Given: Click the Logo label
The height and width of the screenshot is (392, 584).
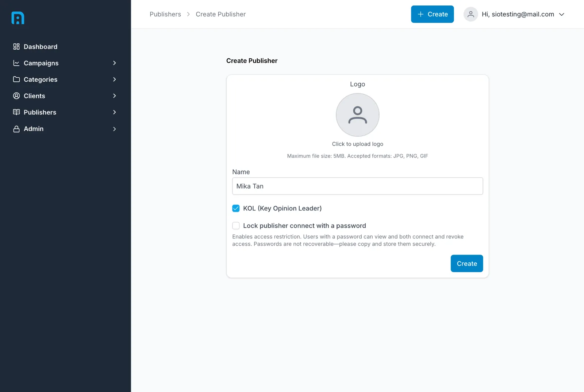Looking at the screenshot, I should coord(358,84).
